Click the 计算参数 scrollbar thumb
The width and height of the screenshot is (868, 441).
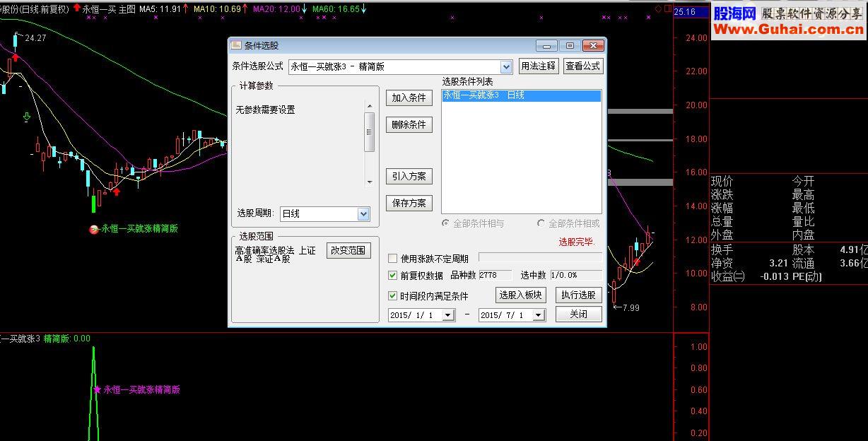pos(369,132)
